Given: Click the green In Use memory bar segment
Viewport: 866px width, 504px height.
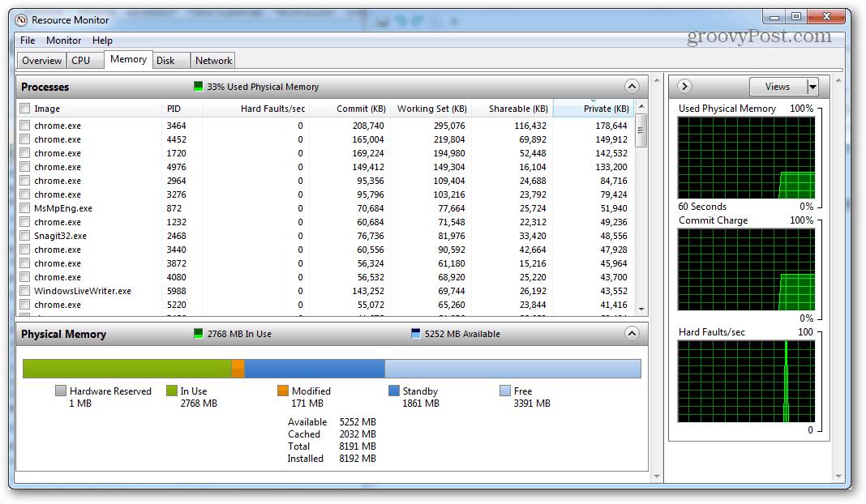Looking at the screenshot, I should pos(127,369).
